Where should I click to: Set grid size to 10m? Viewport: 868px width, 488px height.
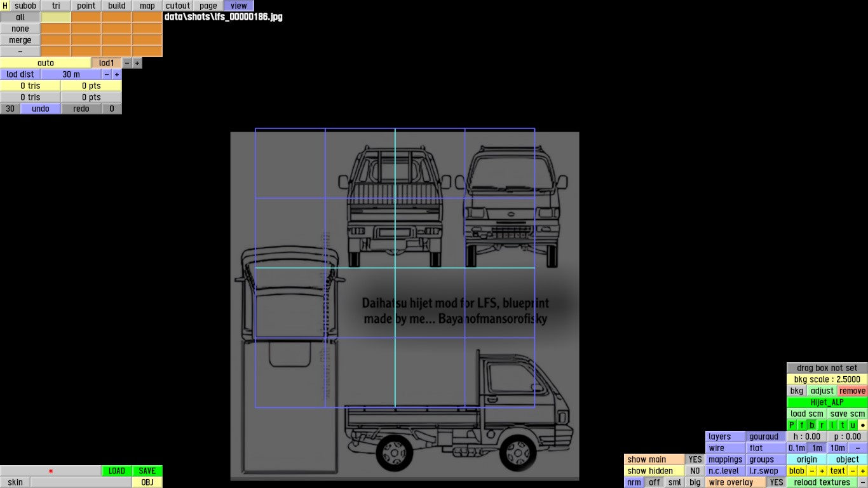point(837,448)
